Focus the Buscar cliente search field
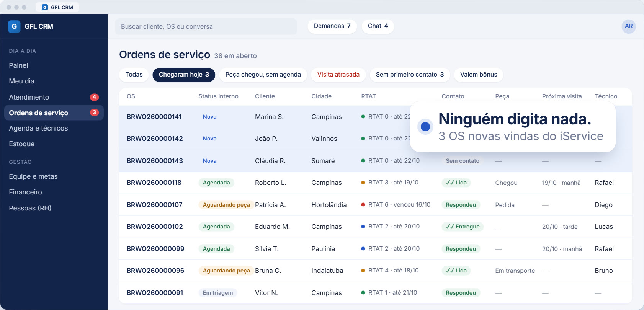The image size is (644, 310). [x=206, y=26]
